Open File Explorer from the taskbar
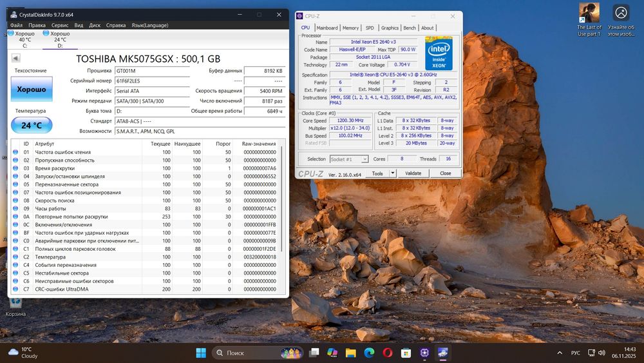This screenshot has width=644, height=363. point(351,353)
